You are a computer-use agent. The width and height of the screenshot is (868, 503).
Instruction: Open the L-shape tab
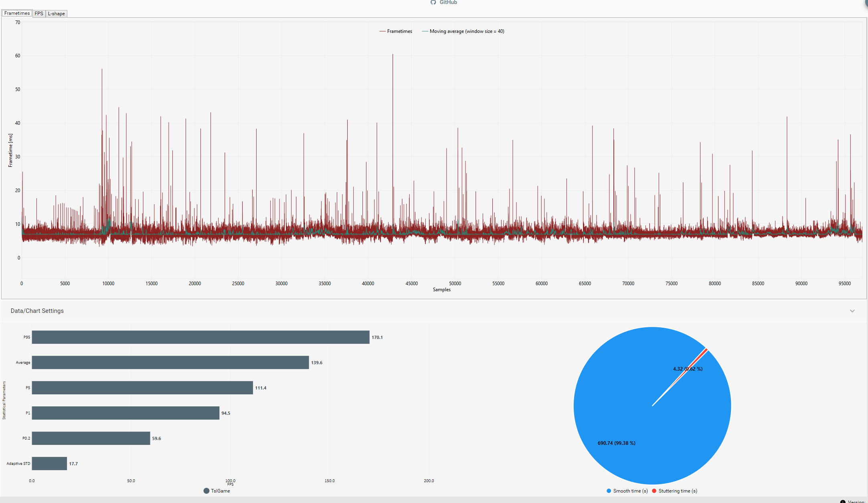point(56,14)
